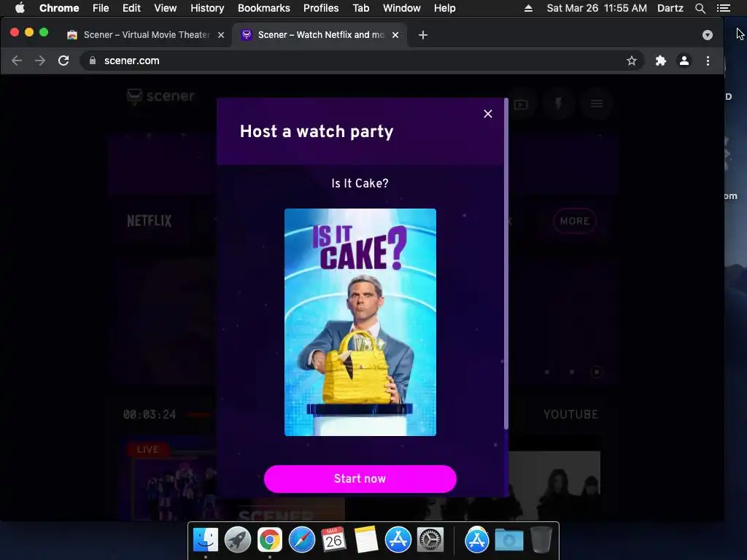Open the tab search dropdown arrow
The image size is (747, 560).
tap(708, 35)
